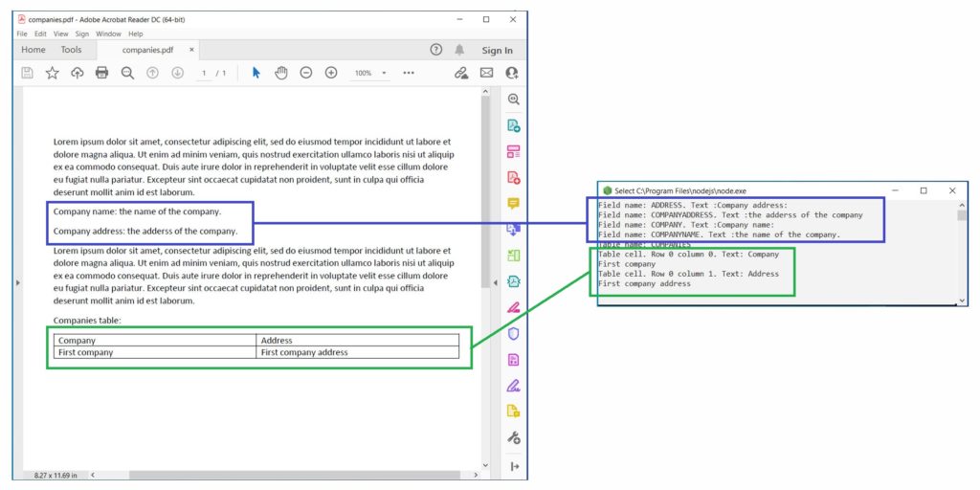980x490 pixels.
Task: Click the Acrobat vertical scrollbar
Action: [x=485, y=191]
